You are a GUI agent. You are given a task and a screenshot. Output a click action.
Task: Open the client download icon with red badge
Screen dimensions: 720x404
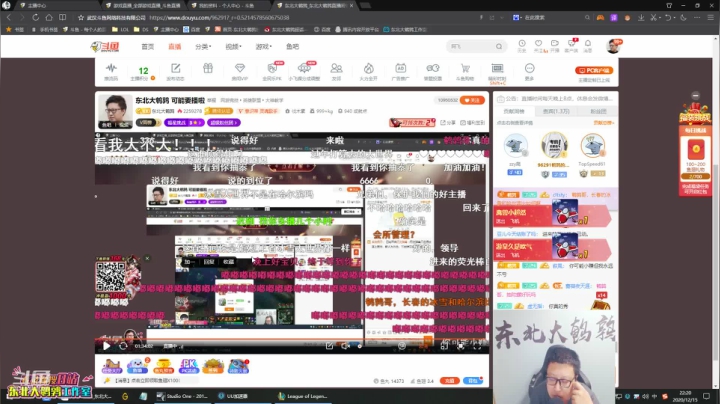(572, 45)
